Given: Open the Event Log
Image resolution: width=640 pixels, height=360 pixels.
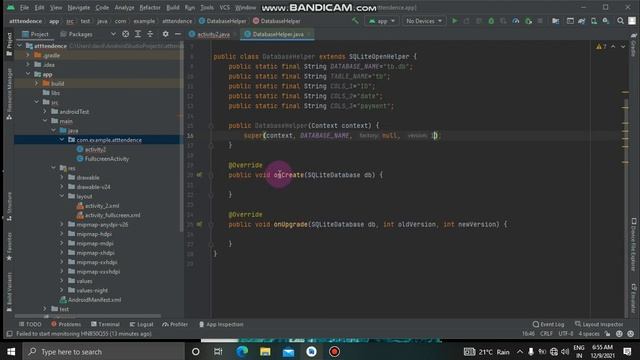Looking at the screenshot, I should [x=548, y=324].
